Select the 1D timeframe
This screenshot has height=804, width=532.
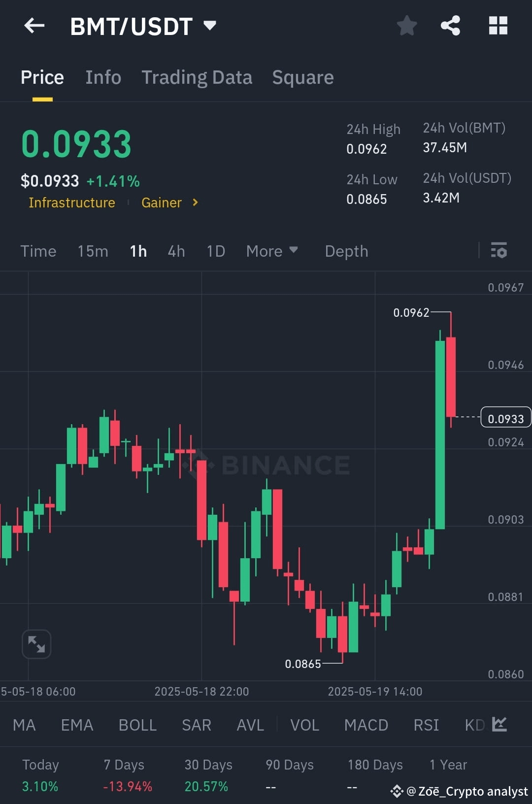point(215,251)
